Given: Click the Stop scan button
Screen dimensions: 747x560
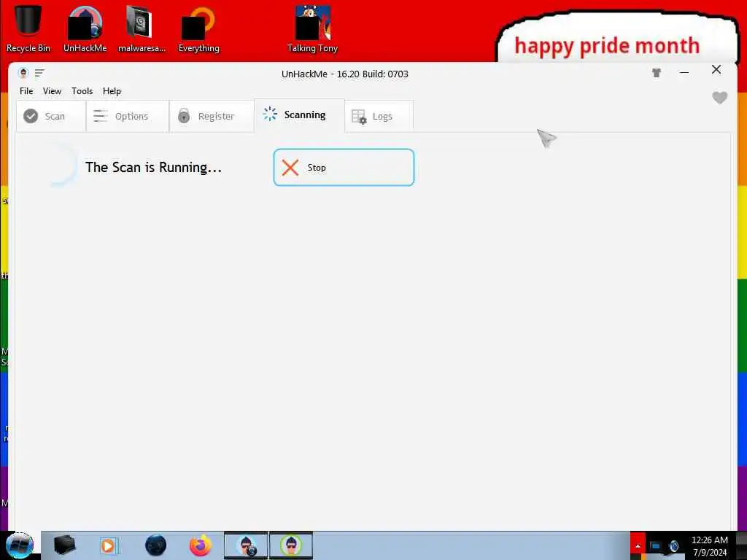Looking at the screenshot, I should pos(344,167).
